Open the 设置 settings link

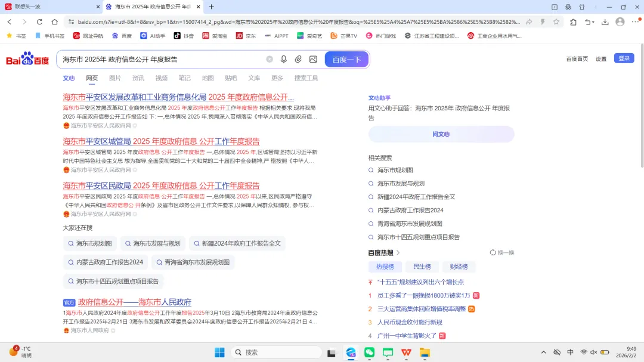coord(601,59)
